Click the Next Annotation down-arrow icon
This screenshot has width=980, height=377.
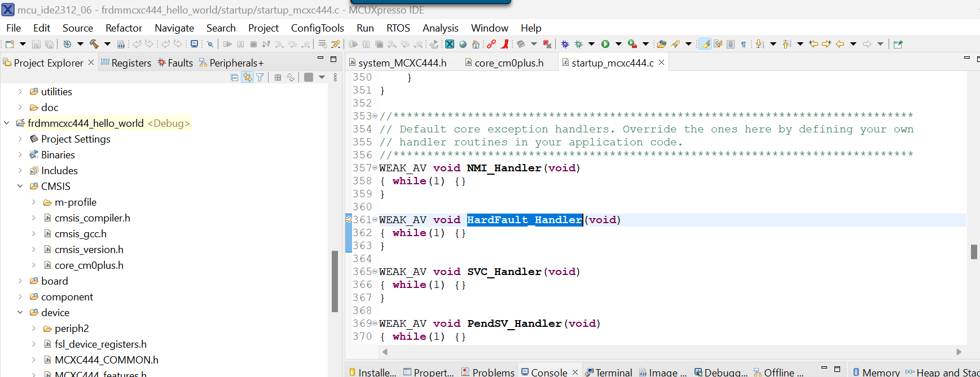759,44
